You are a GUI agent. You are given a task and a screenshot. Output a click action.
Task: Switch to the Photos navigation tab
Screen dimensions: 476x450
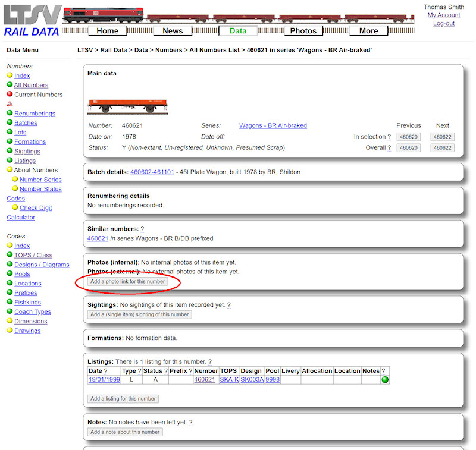coord(303,31)
